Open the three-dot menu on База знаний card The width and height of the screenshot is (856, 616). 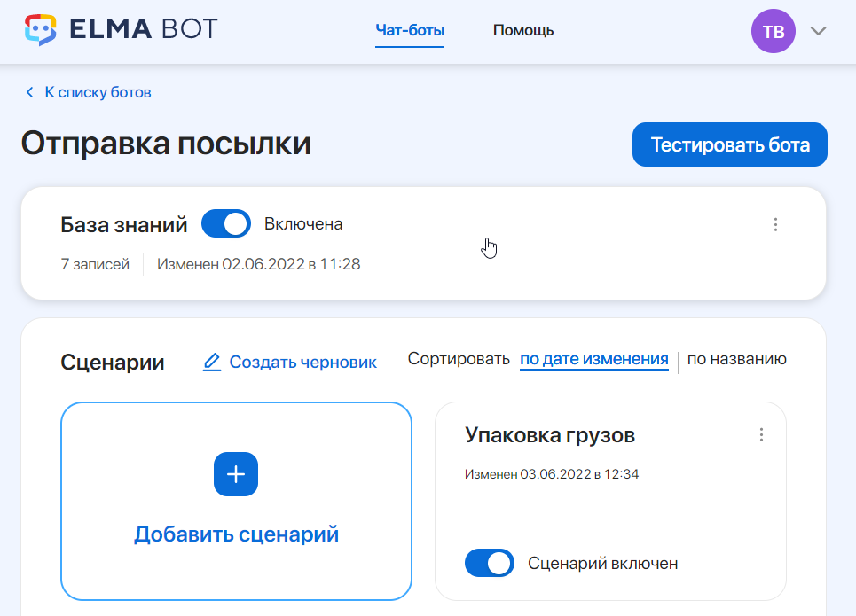click(x=775, y=224)
